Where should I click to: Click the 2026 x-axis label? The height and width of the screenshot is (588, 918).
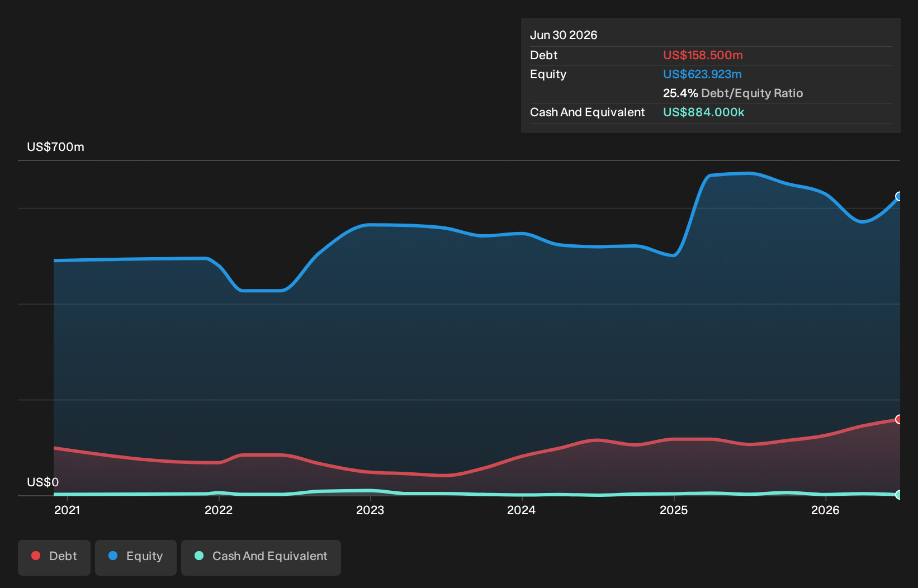[825, 510]
